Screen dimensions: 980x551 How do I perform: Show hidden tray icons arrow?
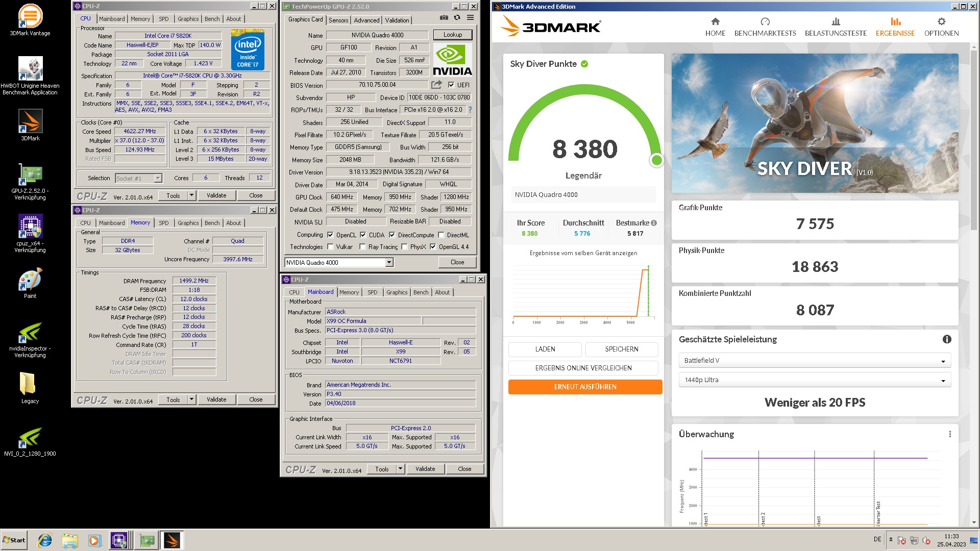[x=891, y=540]
